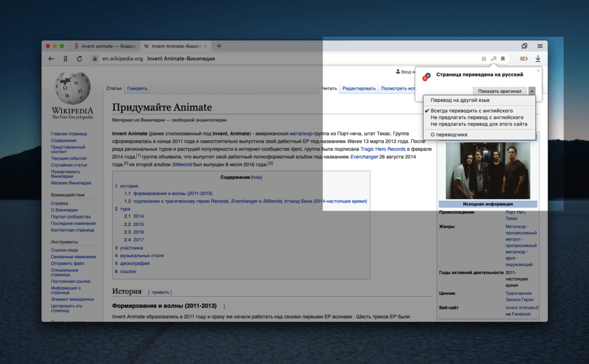Open a new tab with the plus icon
The image size is (589, 364).
point(219,46)
